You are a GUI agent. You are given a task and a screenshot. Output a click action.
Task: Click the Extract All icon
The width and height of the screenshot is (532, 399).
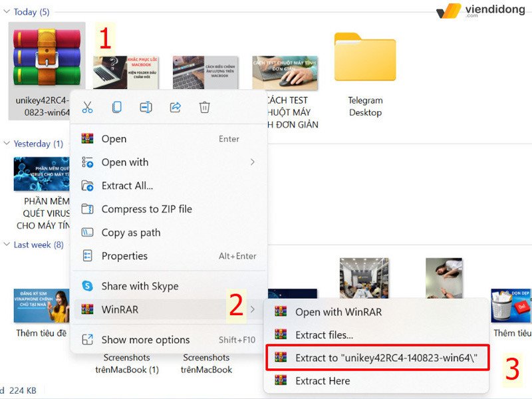click(x=88, y=186)
